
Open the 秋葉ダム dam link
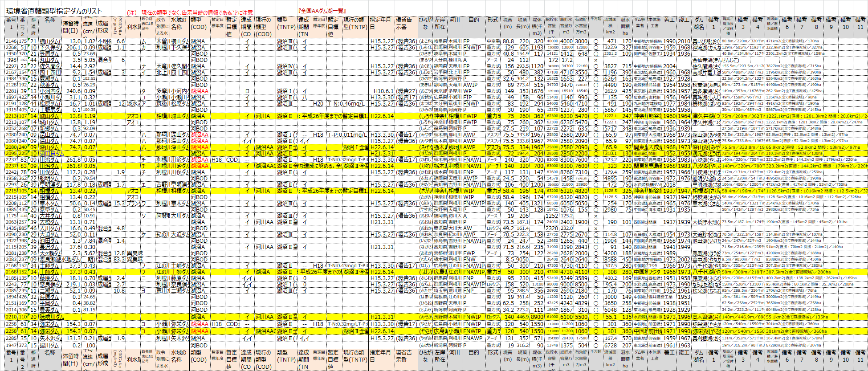(49, 85)
